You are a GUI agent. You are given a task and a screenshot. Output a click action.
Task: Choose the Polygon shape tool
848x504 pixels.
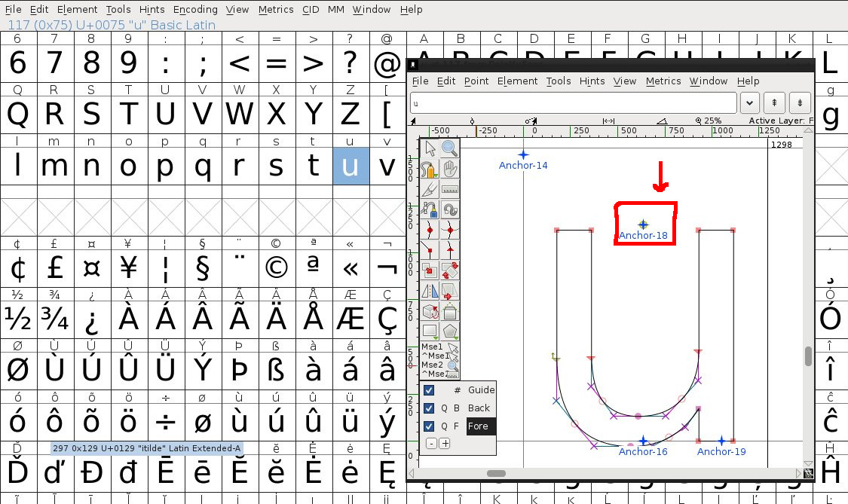[x=450, y=331]
